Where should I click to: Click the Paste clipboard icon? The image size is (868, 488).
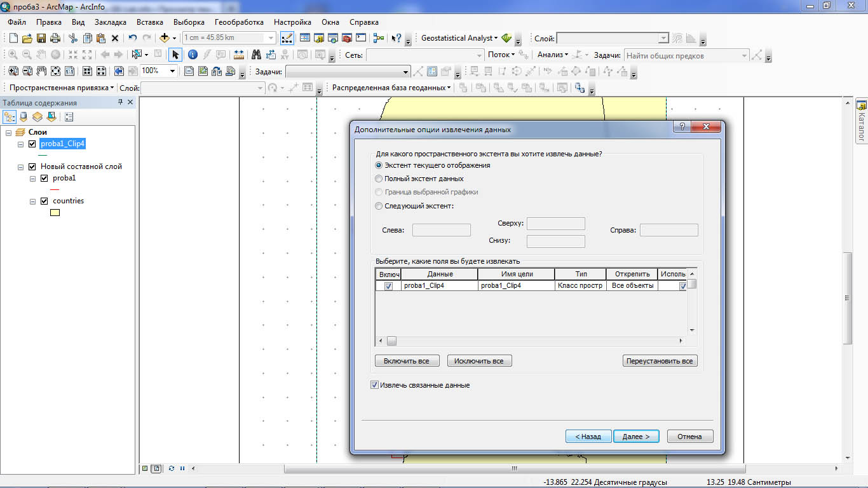coord(101,38)
